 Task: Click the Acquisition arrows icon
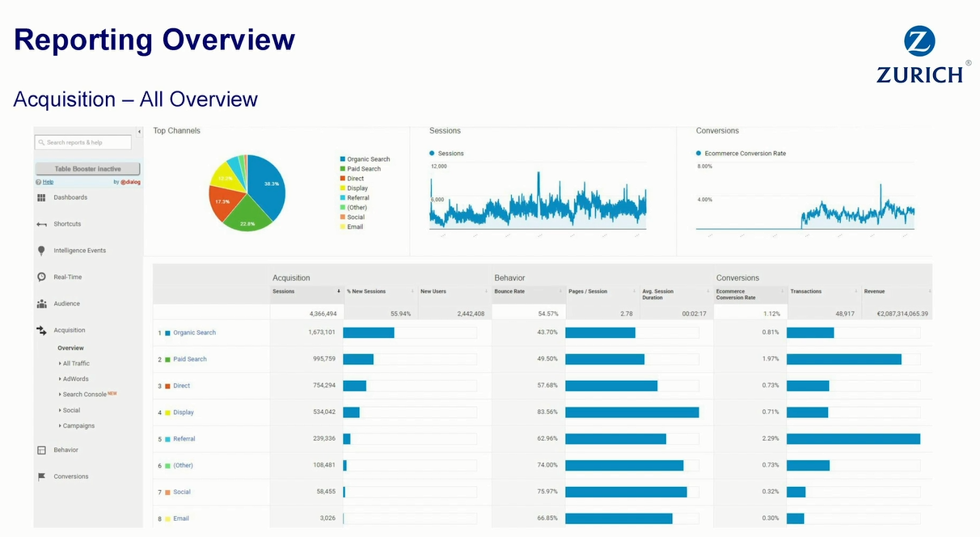41,330
